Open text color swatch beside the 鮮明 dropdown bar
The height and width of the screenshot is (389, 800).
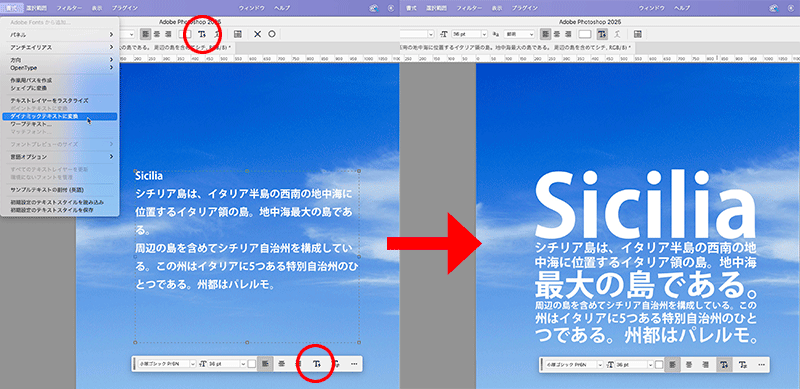(x=585, y=34)
